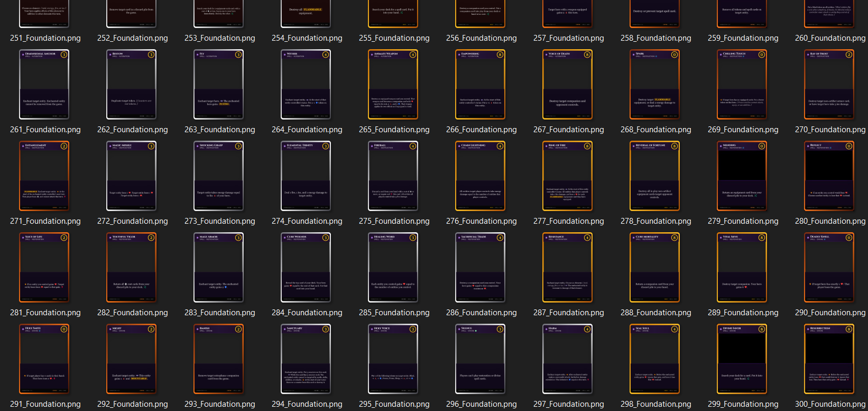Select the 288_Foundation.png file name
Screen dimensions: 868x411
pos(656,313)
